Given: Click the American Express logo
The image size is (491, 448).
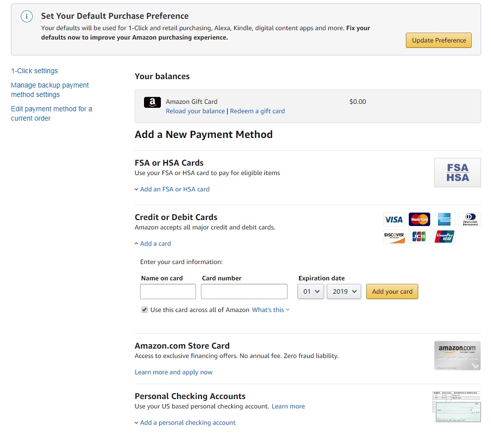Looking at the screenshot, I should tap(444, 220).
